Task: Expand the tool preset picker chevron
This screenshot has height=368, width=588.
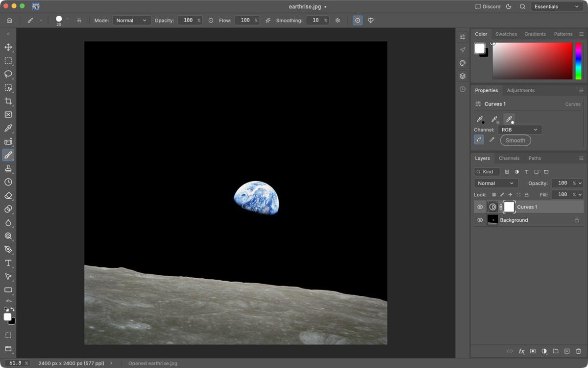Action: click(41, 21)
